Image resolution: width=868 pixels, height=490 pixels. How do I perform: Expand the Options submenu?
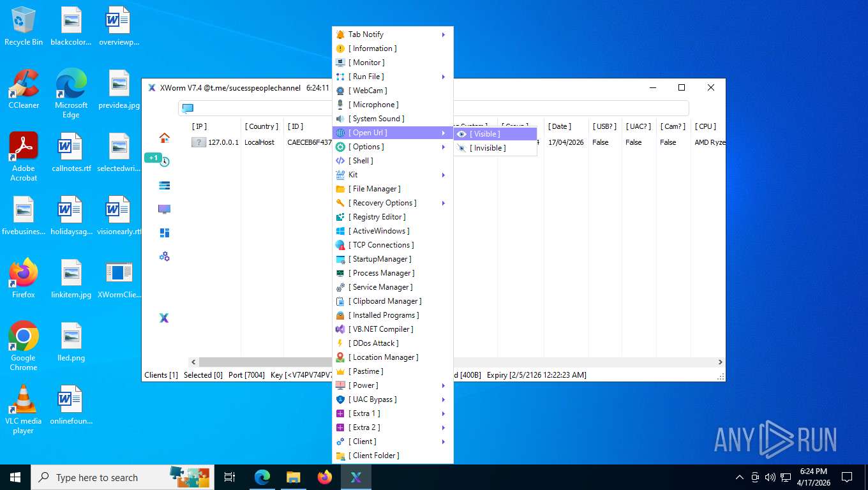[x=393, y=147]
